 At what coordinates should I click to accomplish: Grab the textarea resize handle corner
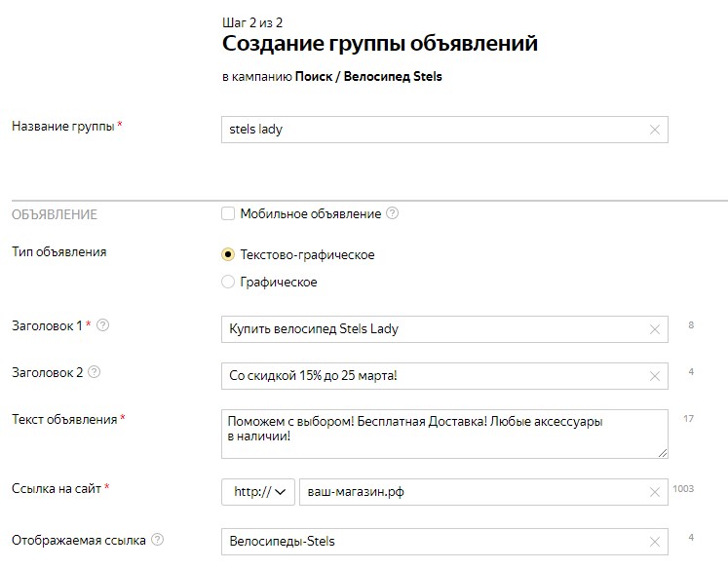pos(663,453)
